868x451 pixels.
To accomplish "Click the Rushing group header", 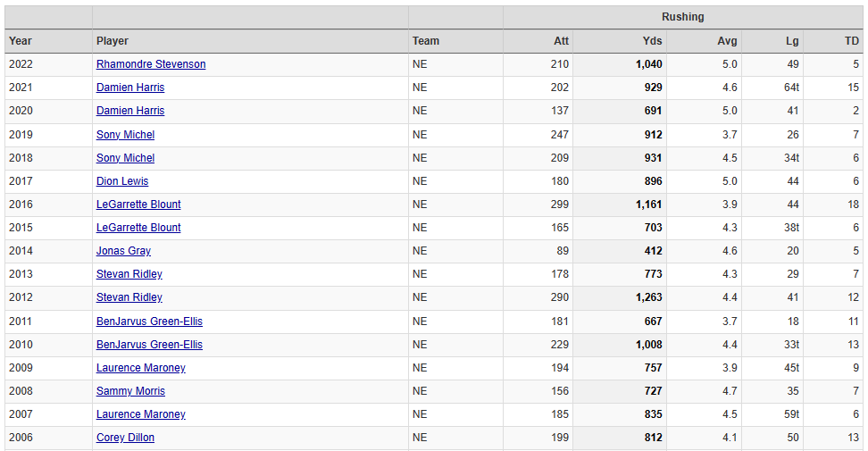I will tap(682, 17).
